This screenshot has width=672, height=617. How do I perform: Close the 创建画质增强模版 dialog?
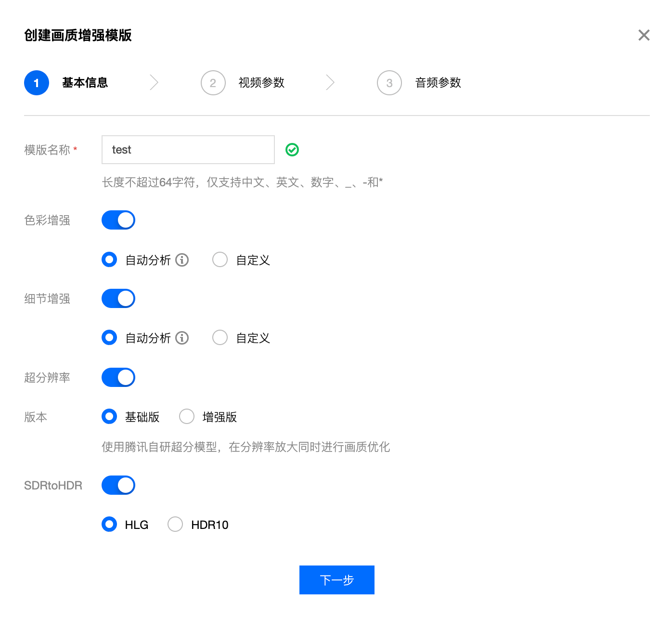tap(644, 35)
